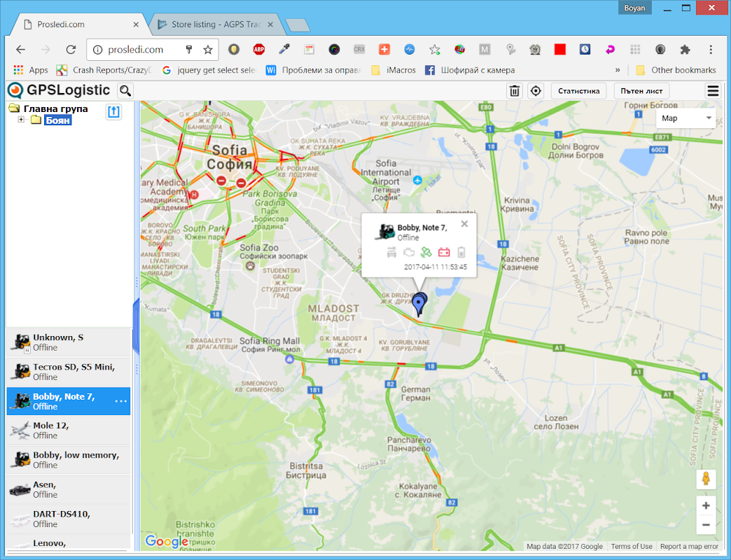Click the AdBlock Plus extension icon
Screen dimensions: 731x560
tap(259, 49)
